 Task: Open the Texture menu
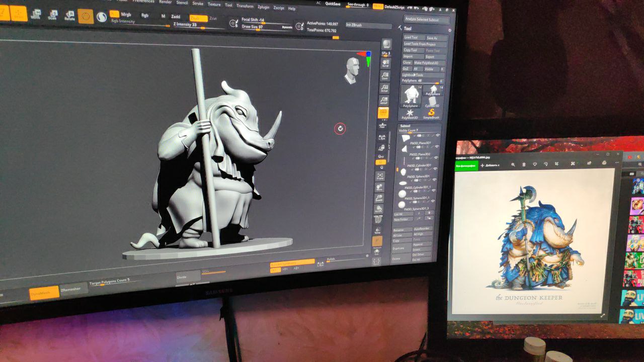pos(214,4)
